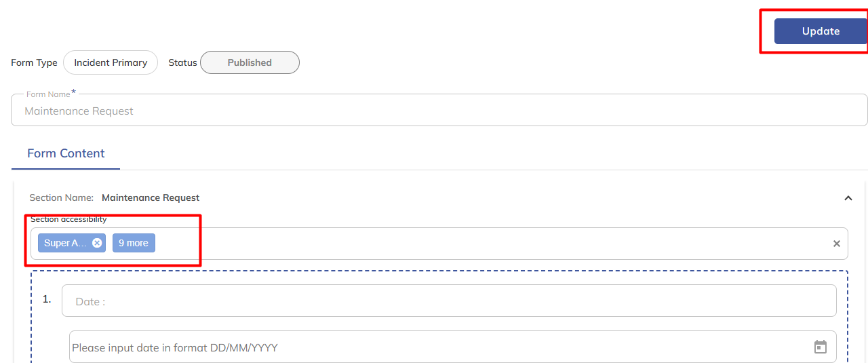Click the "Date :" question title field
Image resolution: width=868 pixels, height=363 pixels.
448,301
